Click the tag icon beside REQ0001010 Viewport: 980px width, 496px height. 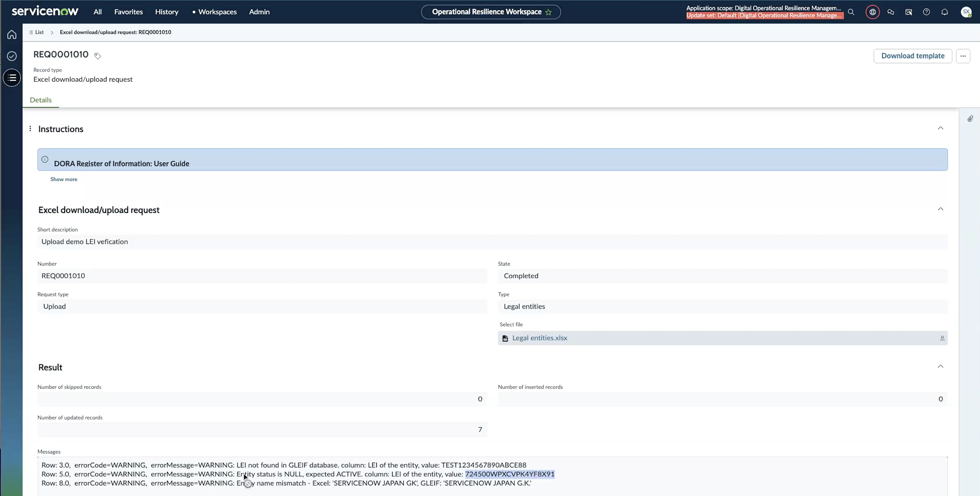click(x=97, y=56)
